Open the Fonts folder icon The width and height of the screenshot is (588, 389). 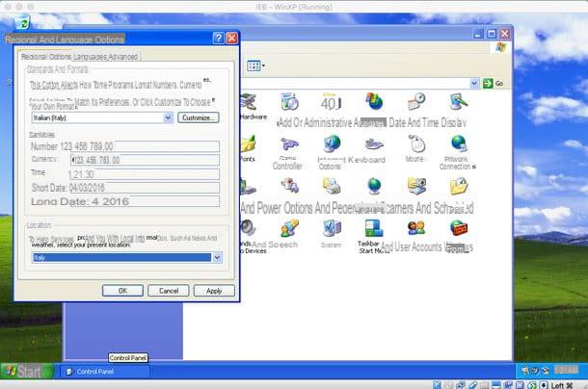pyautogui.click(x=249, y=144)
